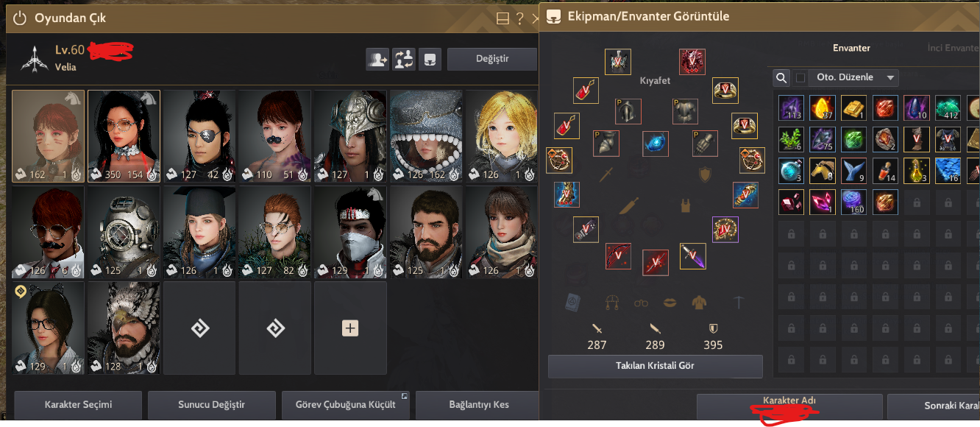Open the Oto. Düzenle dropdown

click(x=853, y=77)
